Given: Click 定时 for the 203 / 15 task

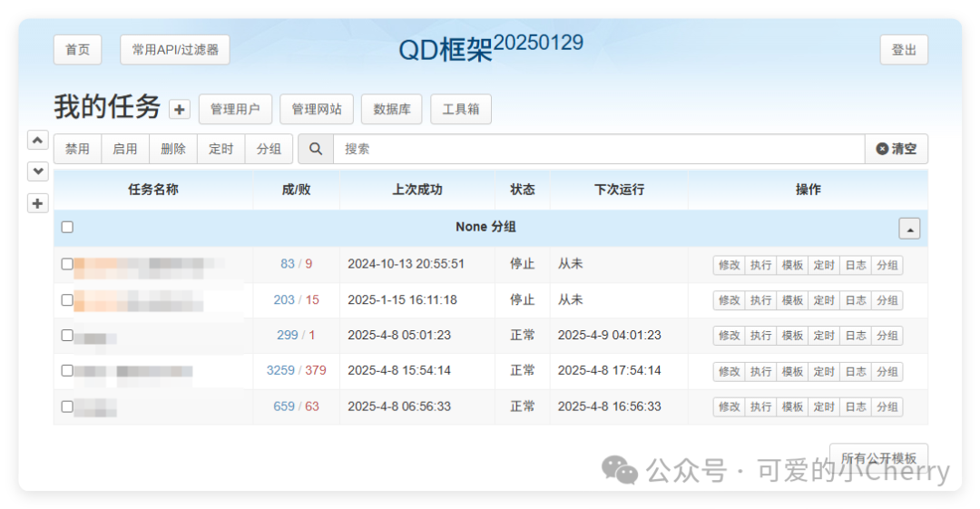Looking at the screenshot, I should click(x=824, y=300).
